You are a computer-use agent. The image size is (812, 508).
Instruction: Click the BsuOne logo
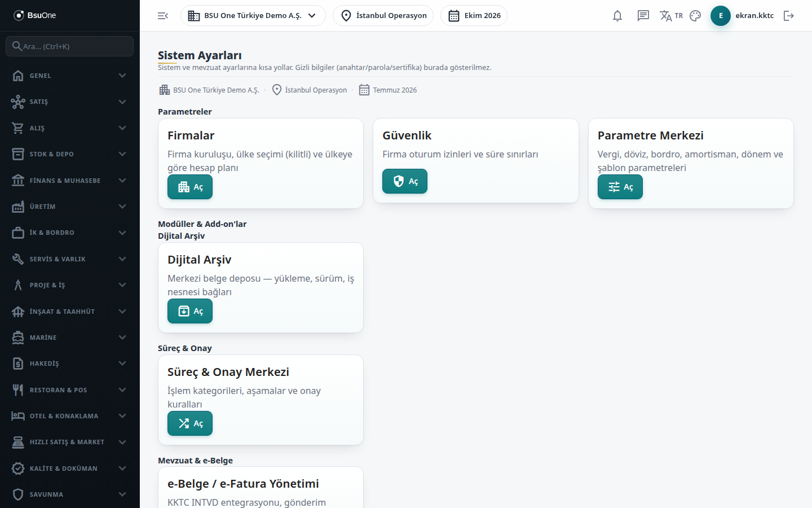click(x=35, y=15)
